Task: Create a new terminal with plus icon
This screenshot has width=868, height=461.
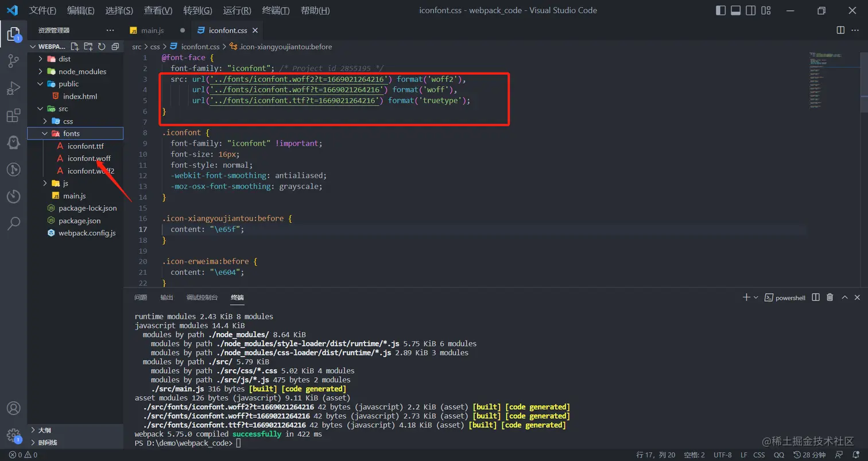Action: [x=746, y=297]
